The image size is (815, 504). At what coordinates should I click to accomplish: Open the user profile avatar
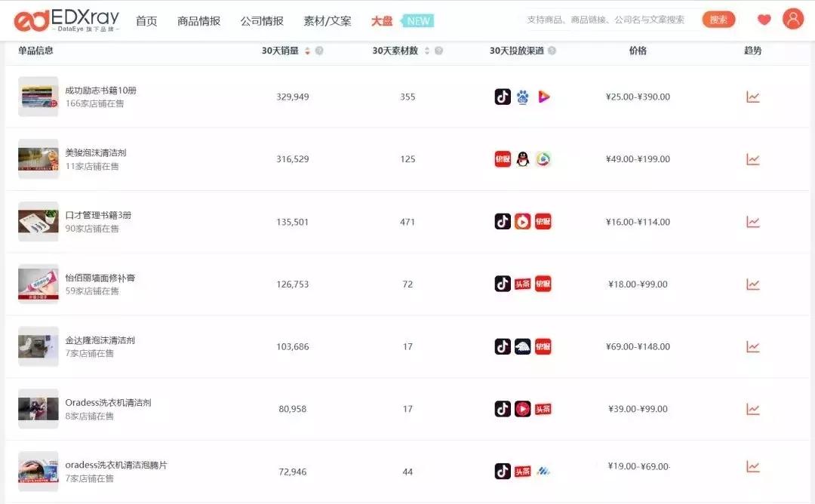(x=793, y=19)
